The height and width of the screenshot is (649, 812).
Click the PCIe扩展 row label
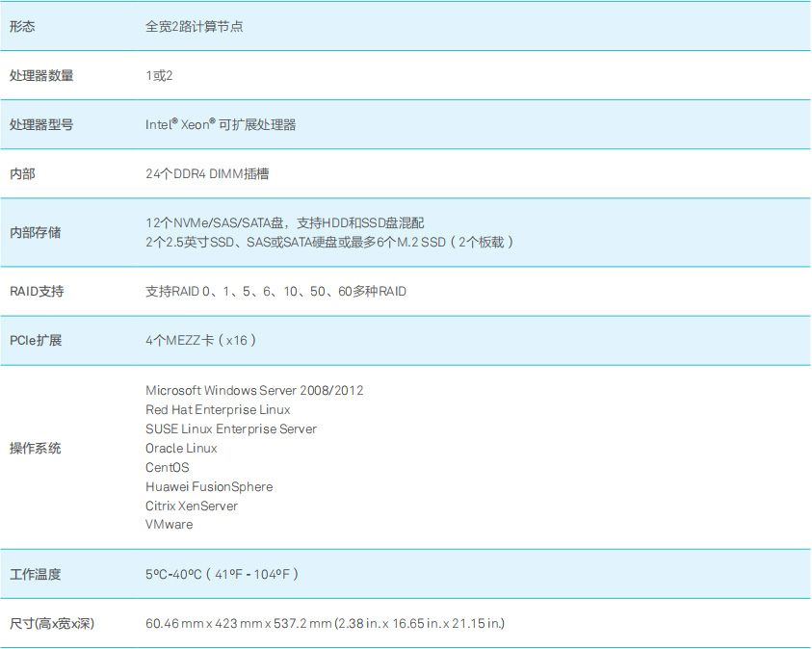(x=36, y=340)
